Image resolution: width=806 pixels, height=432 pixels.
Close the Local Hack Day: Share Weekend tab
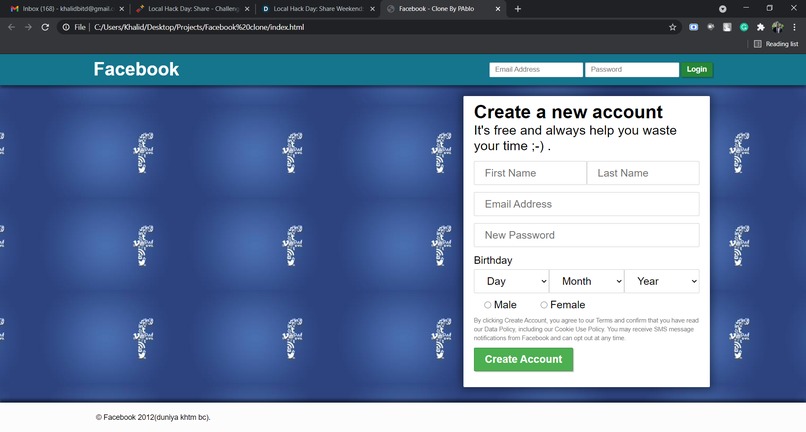tap(373, 9)
